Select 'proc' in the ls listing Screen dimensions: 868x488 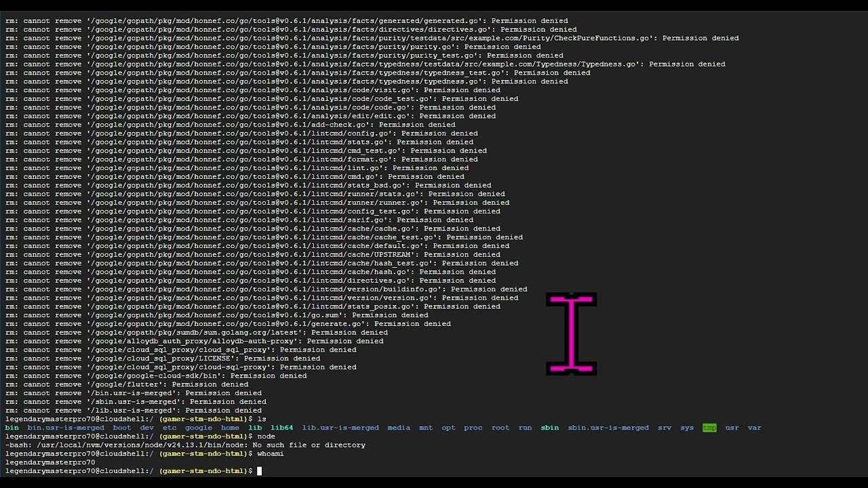pyautogui.click(x=473, y=428)
